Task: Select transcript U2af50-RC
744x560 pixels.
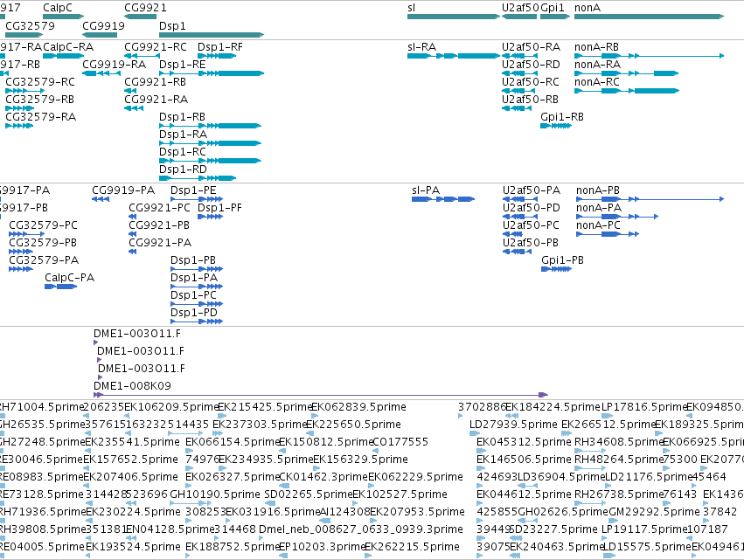Action: (x=518, y=91)
